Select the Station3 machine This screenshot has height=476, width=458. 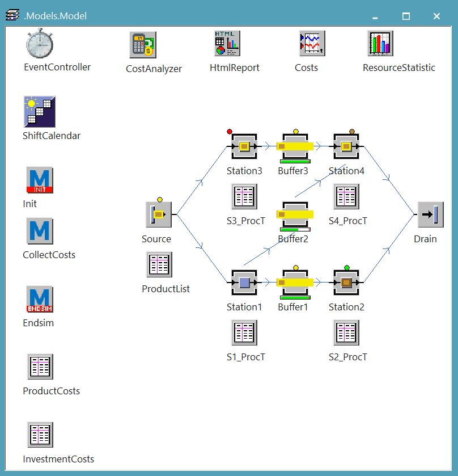tap(244, 146)
